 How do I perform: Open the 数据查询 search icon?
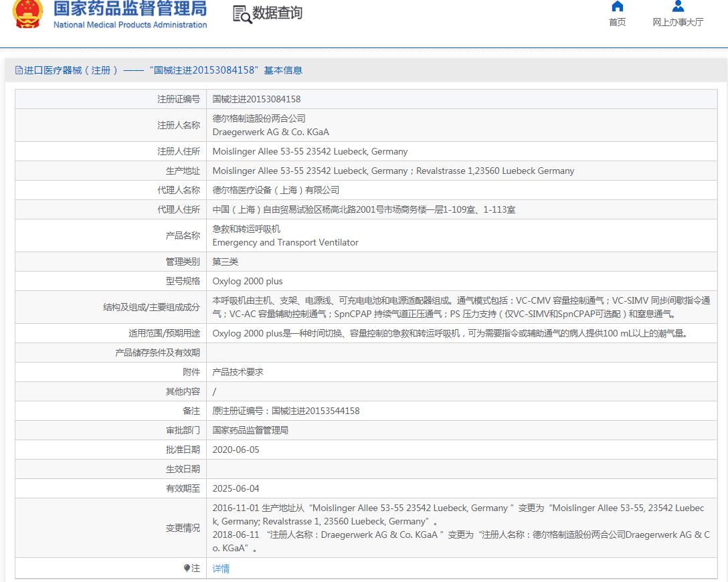(x=242, y=14)
